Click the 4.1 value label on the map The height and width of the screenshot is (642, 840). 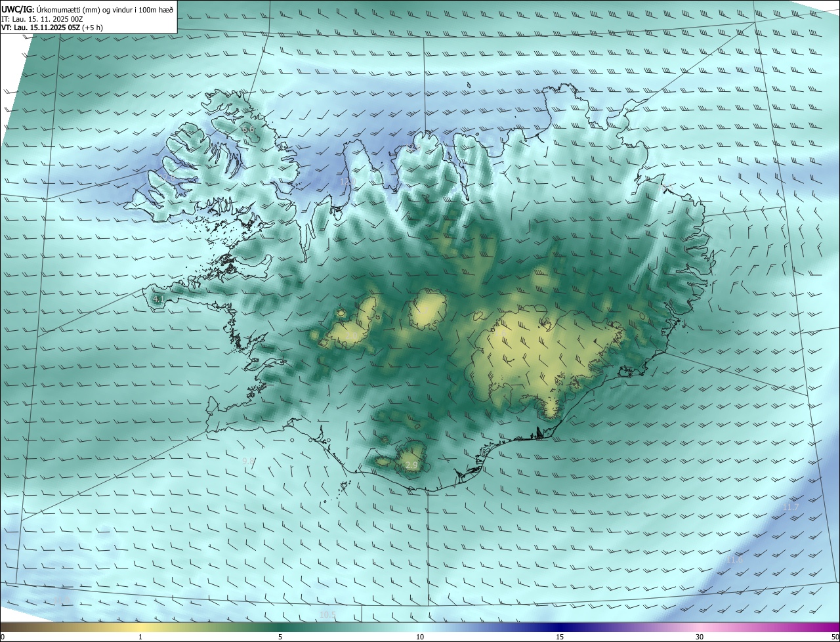[158, 299]
